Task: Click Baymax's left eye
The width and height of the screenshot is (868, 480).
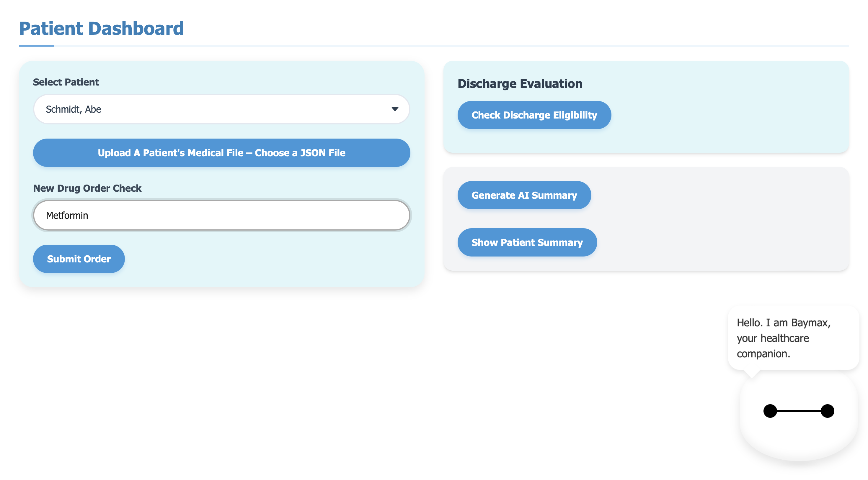Action: pos(770,411)
